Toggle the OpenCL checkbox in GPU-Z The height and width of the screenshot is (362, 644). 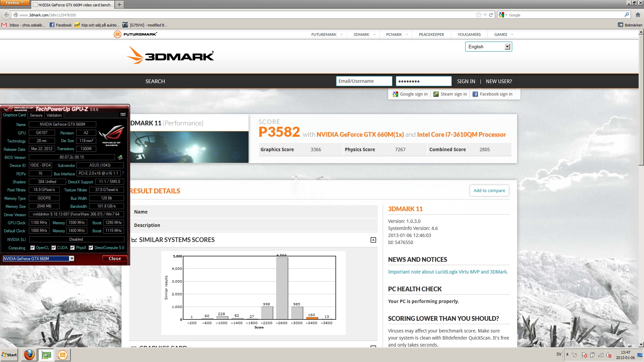33,248
